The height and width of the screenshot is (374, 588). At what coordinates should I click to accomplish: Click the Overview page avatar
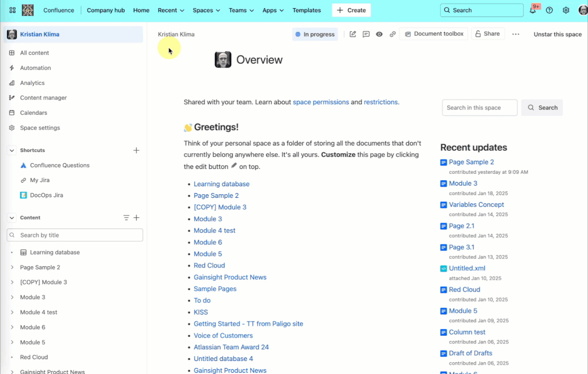pyautogui.click(x=223, y=59)
